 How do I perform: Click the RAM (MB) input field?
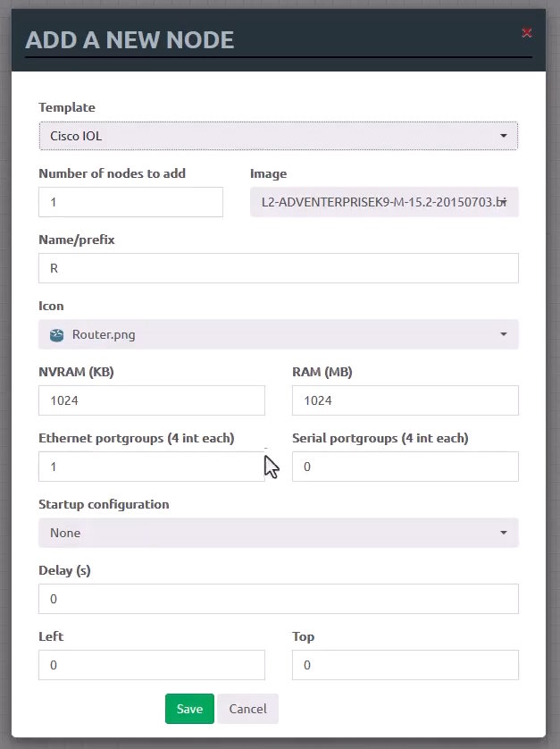coord(405,400)
